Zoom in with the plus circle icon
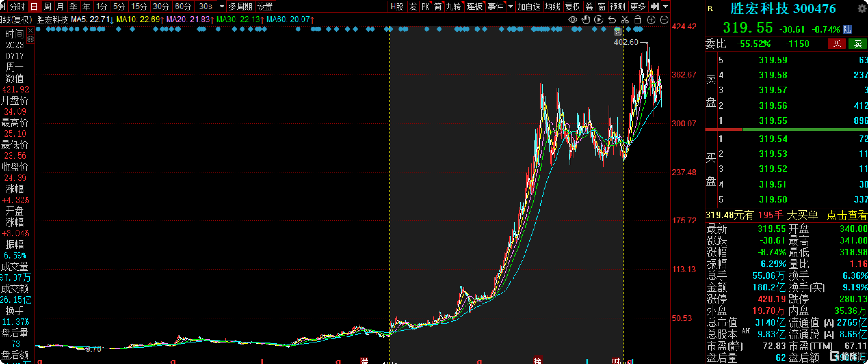 click(x=651, y=20)
